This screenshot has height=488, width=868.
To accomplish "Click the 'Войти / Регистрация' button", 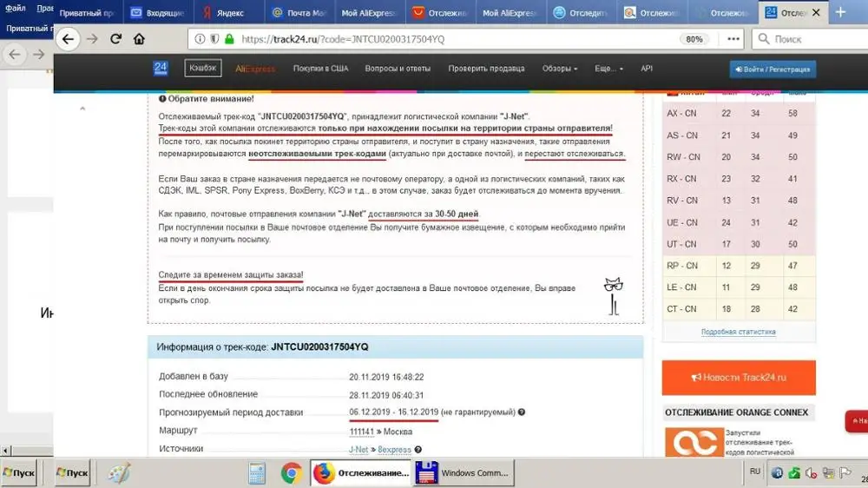I will (773, 69).
